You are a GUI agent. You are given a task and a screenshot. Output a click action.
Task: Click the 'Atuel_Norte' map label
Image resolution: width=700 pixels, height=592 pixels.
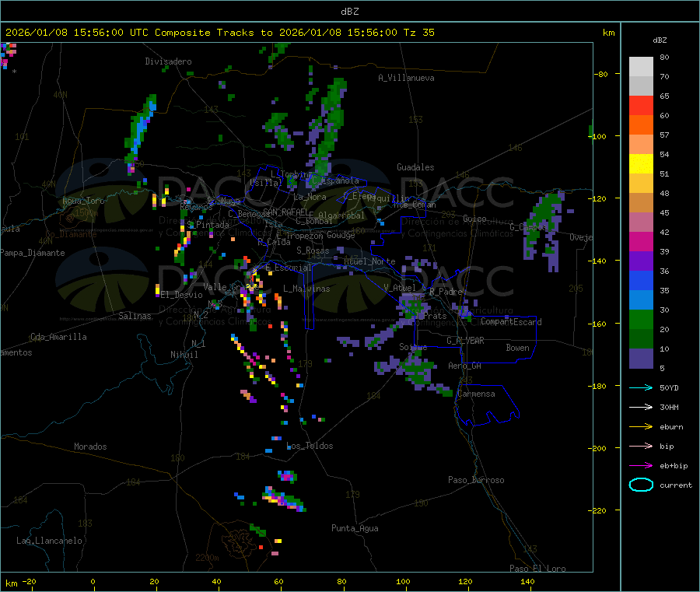pos(369,261)
